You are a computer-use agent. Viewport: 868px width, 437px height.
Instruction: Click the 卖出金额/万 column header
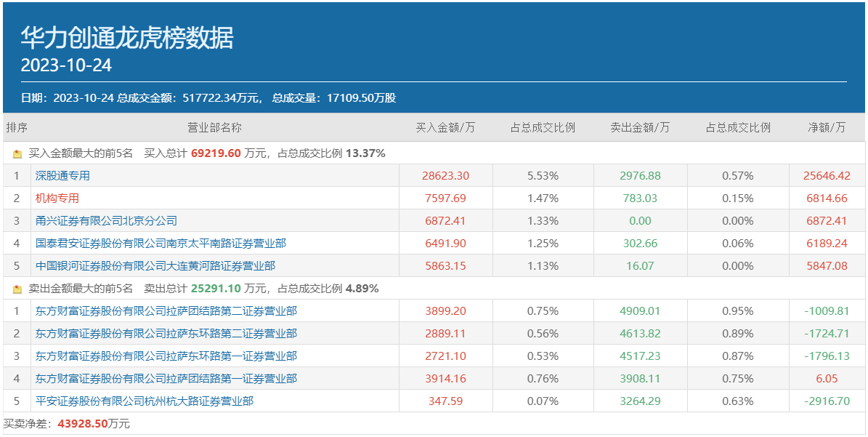(x=640, y=128)
